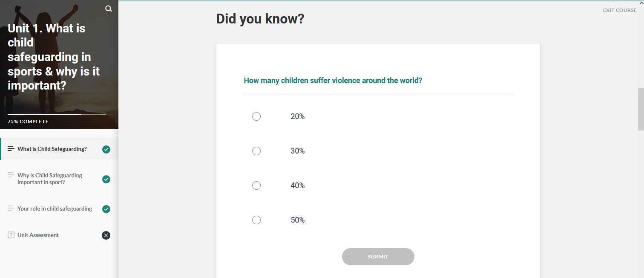Click the lines icon before What is Child Safeguarding
The height and width of the screenshot is (278, 644).
[x=11, y=149]
